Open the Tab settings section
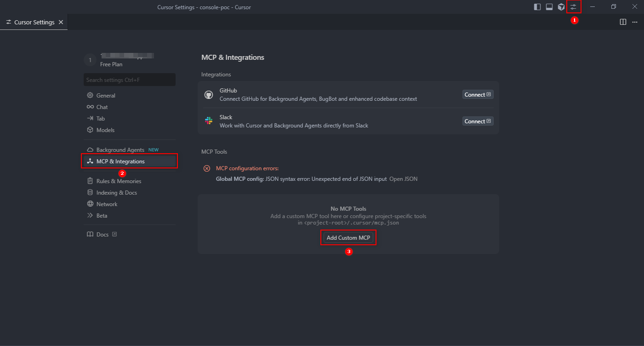644x346 pixels. click(100, 119)
